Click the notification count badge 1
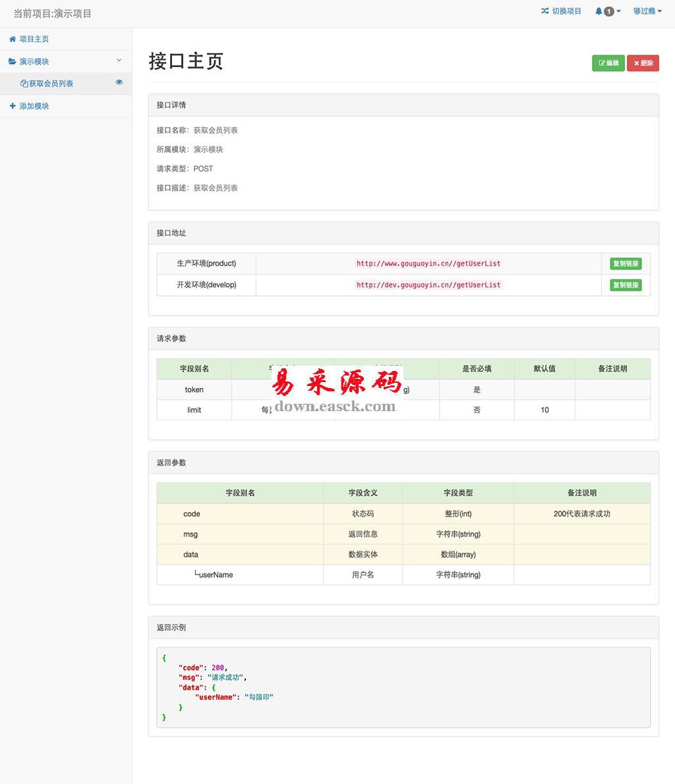675x784 pixels. (609, 11)
